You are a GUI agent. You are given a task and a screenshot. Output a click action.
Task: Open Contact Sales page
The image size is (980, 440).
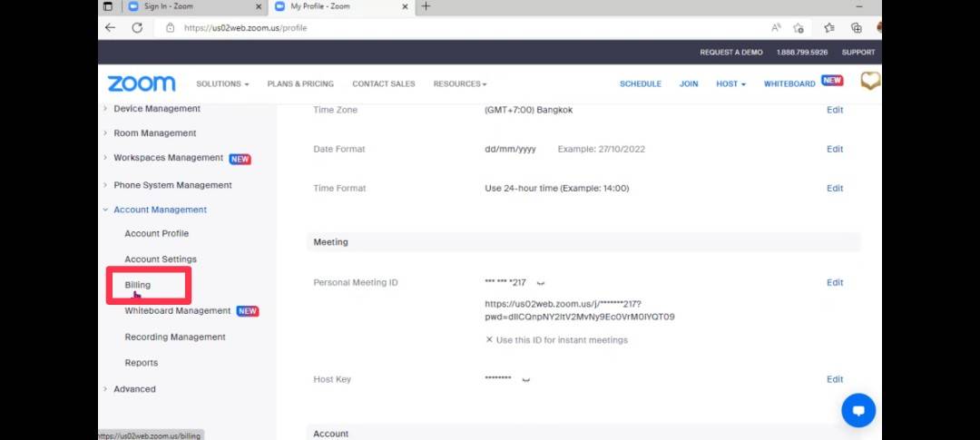pos(384,83)
